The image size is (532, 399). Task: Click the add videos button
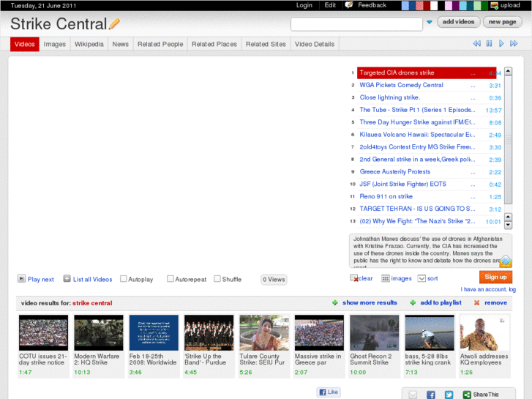[x=458, y=22]
